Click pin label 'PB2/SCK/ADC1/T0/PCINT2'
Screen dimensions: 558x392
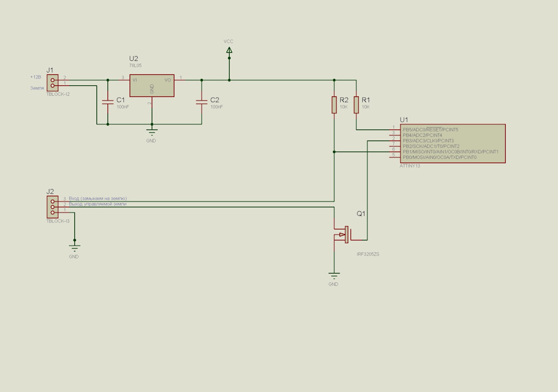(431, 146)
